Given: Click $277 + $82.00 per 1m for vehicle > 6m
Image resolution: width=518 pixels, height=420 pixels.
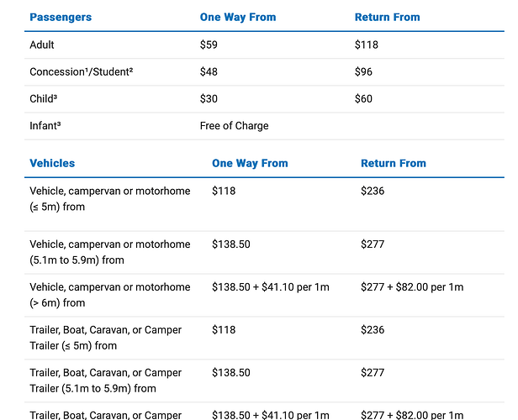Looking at the screenshot, I should click(x=412, y=287).
